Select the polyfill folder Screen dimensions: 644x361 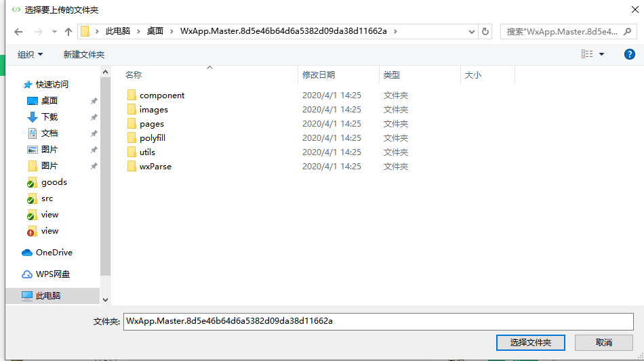tap(153, 138)
